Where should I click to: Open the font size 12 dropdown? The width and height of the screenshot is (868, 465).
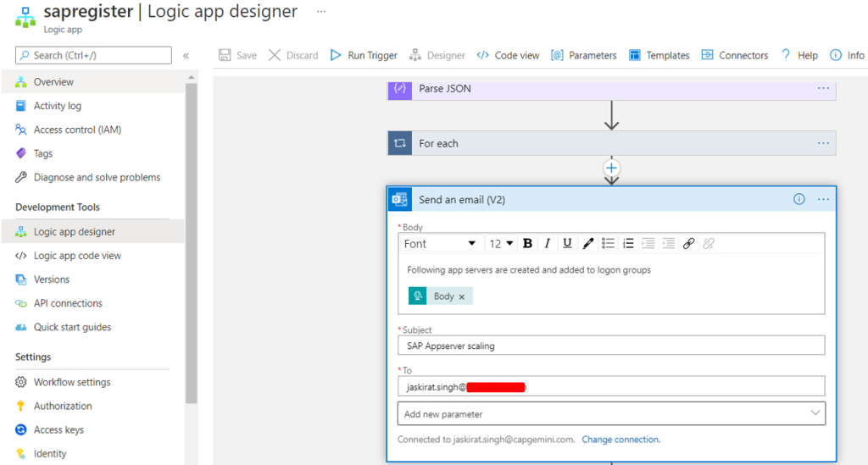click(x=501, y=244)
